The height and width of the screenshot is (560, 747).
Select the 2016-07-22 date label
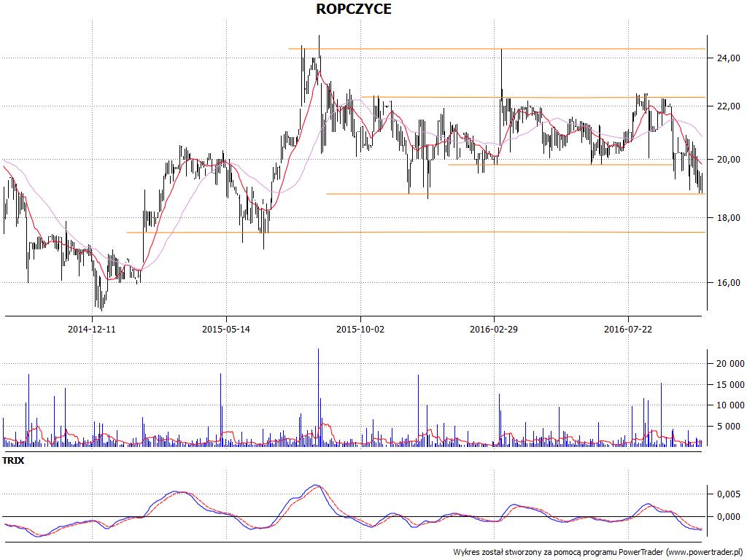click(x=628, y=329)
